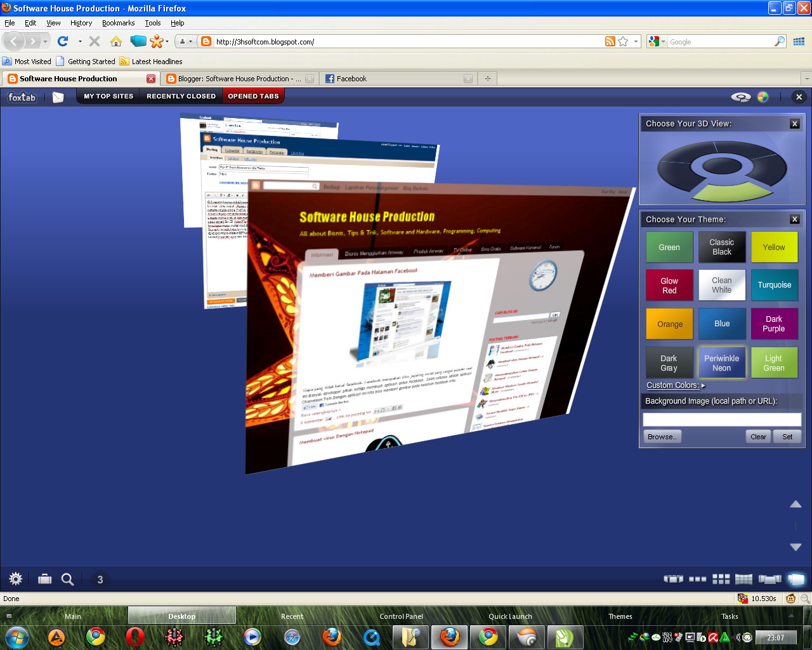Click the foxtab logo
The height and width of the screenshot is (650, 812).
point(22,97)
